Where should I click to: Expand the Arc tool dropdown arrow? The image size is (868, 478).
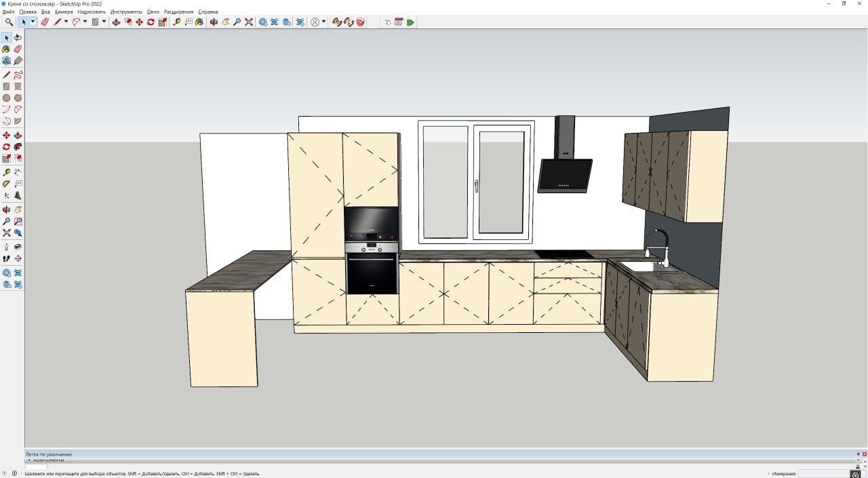pyautogui.click(x=85, y=22)
